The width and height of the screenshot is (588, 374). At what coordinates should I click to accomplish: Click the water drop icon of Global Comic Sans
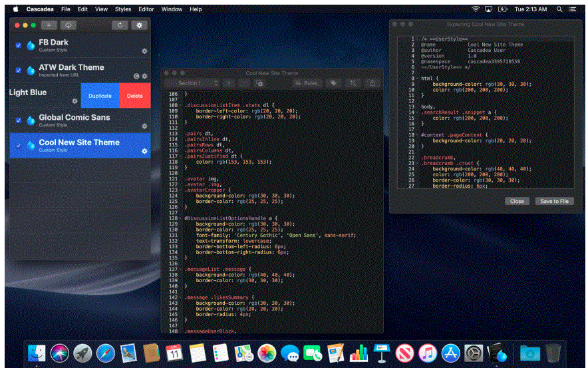tap(31, 120)
